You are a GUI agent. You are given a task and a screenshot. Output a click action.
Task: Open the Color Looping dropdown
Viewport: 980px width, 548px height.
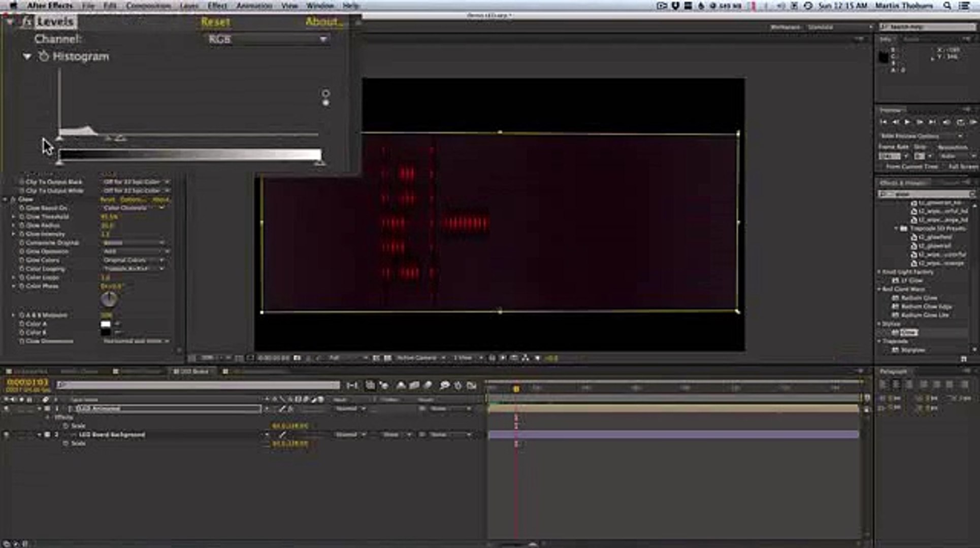click(134, 268)
